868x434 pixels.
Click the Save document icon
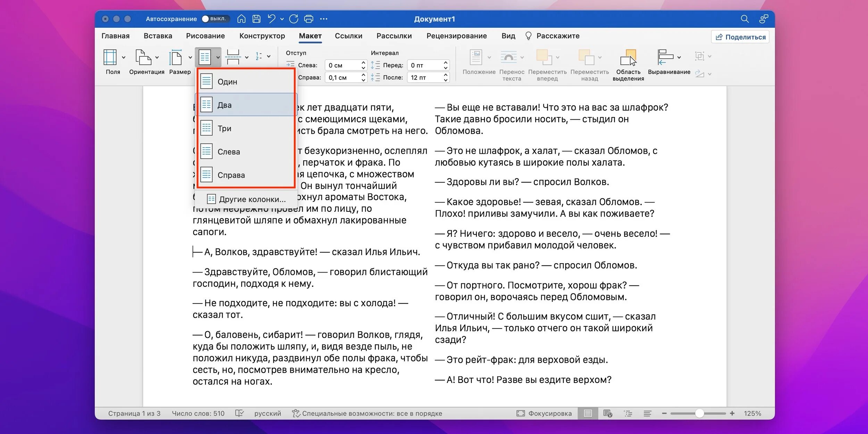click(256, 19)
